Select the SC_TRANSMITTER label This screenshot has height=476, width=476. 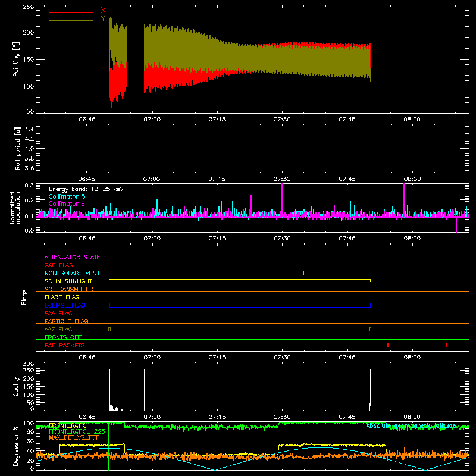pos(68,289)
